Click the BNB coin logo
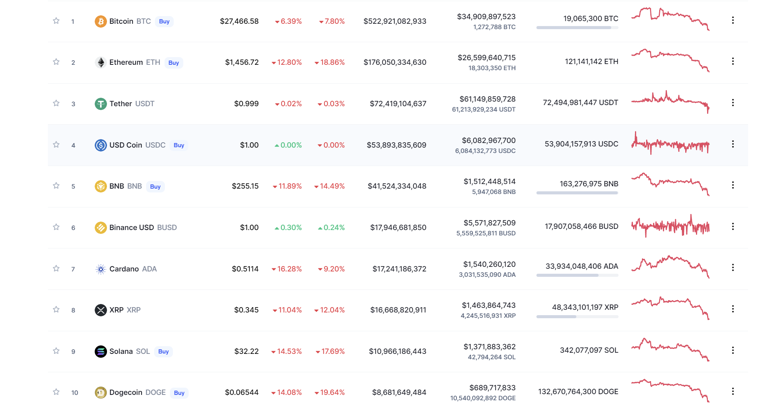The image size is (760, 411). 100,186
